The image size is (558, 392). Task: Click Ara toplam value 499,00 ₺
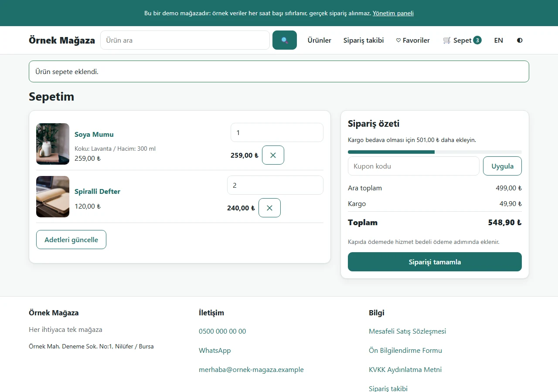(509, 188)
